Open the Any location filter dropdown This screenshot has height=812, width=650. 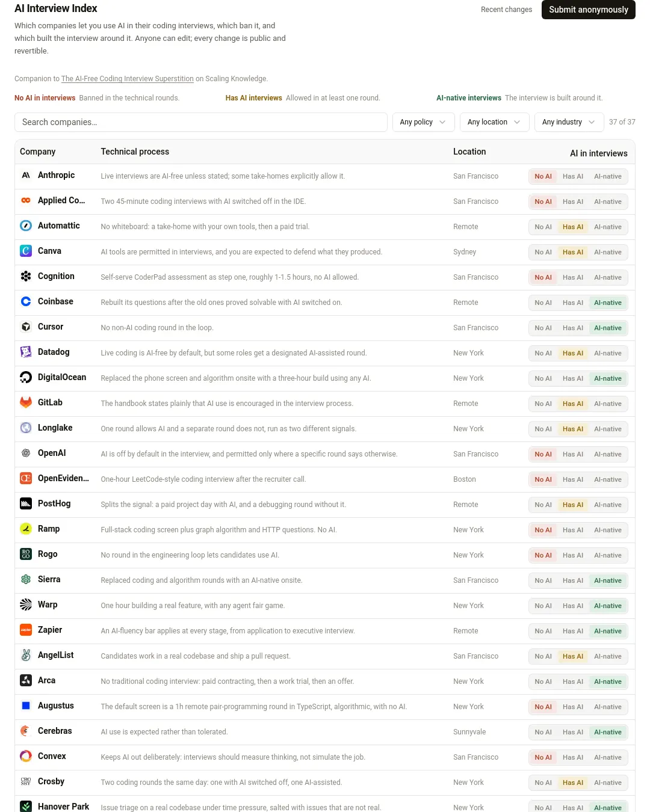click(494, 122)
